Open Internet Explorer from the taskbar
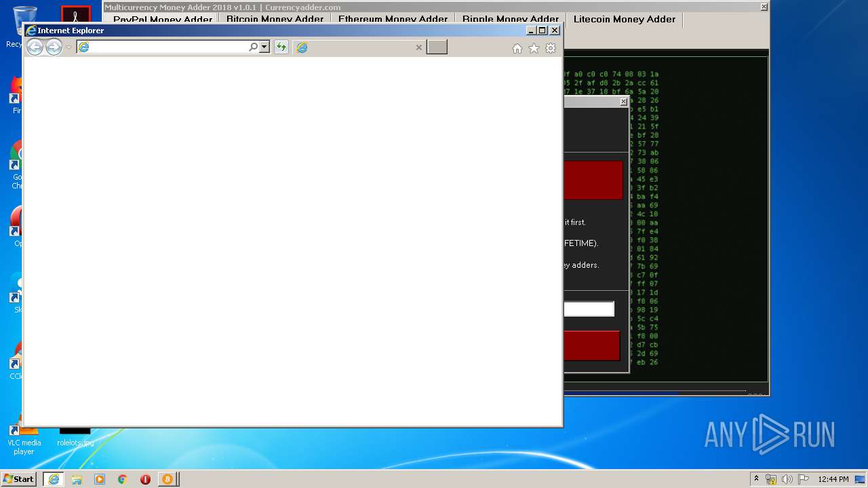 [53, 479]
